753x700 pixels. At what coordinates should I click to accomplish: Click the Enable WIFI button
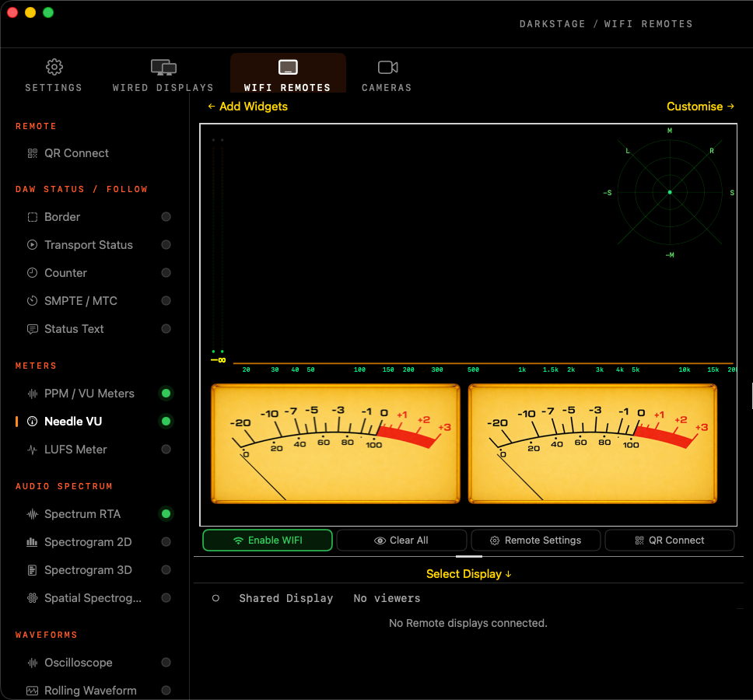click(268, 541)
